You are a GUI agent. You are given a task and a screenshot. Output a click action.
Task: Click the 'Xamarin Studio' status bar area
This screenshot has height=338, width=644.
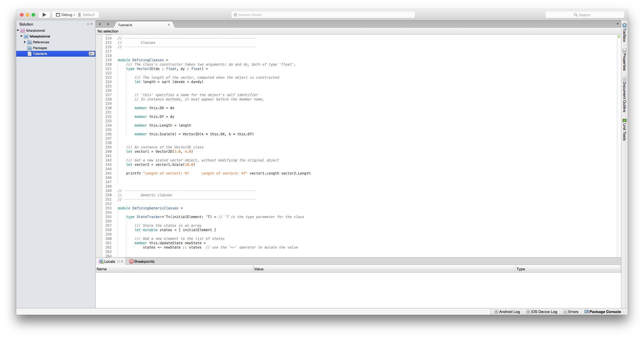tap(323, 15)
